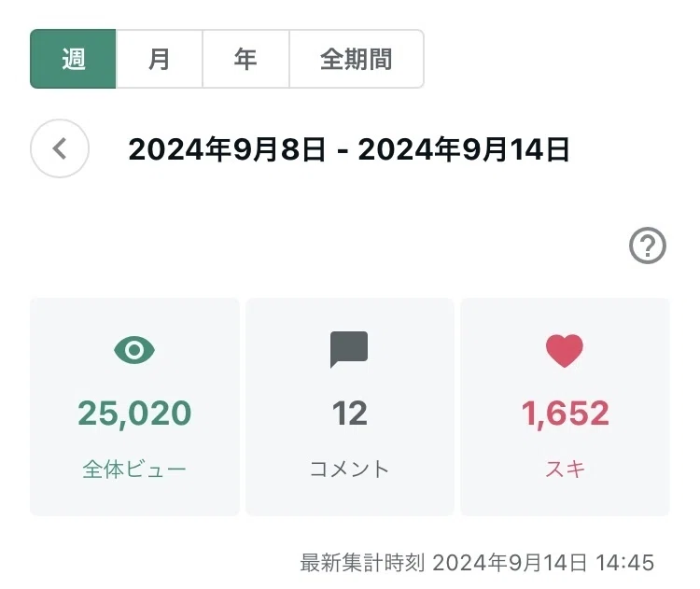Viewport: 700px width, 589px height.
Task: Click the 12 comments count
Action: (x=350, y=414)
